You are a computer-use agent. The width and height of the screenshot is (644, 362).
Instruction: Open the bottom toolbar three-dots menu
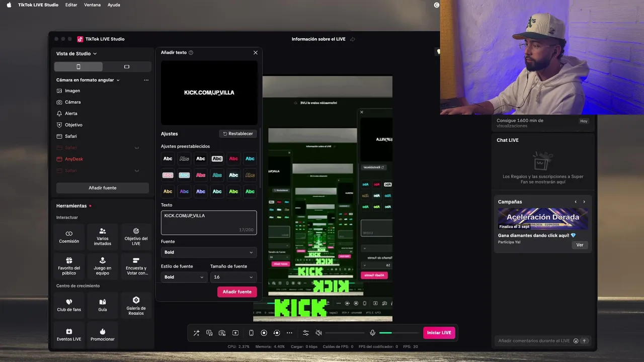tap(289, 333)
